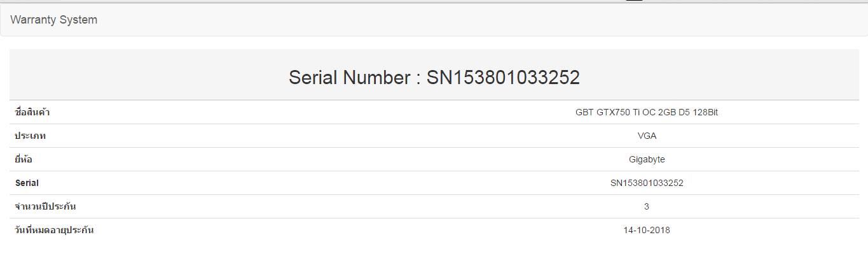Viewport: 868px width, 279px height.
Task: Click the ประเภท row label
Action: click(x=31, y=136)
